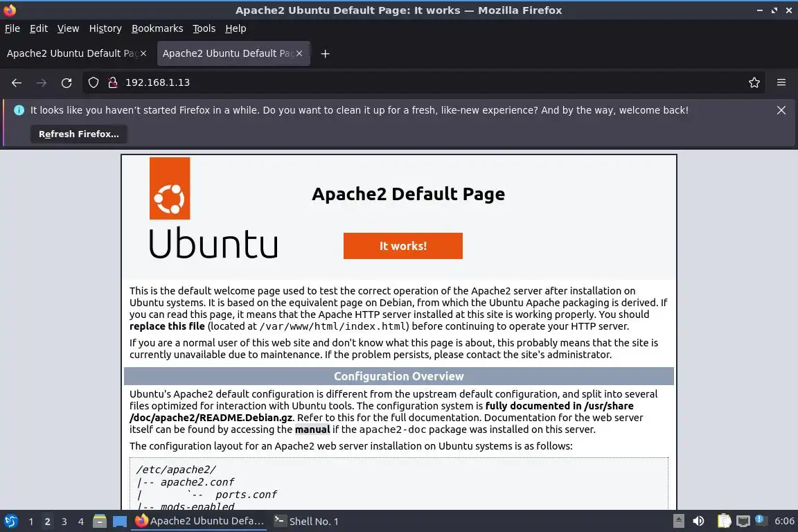Click the Configuration Overview section header
Image resolution: width=798 pixels, height=532 pixels.
click(399, 376)
